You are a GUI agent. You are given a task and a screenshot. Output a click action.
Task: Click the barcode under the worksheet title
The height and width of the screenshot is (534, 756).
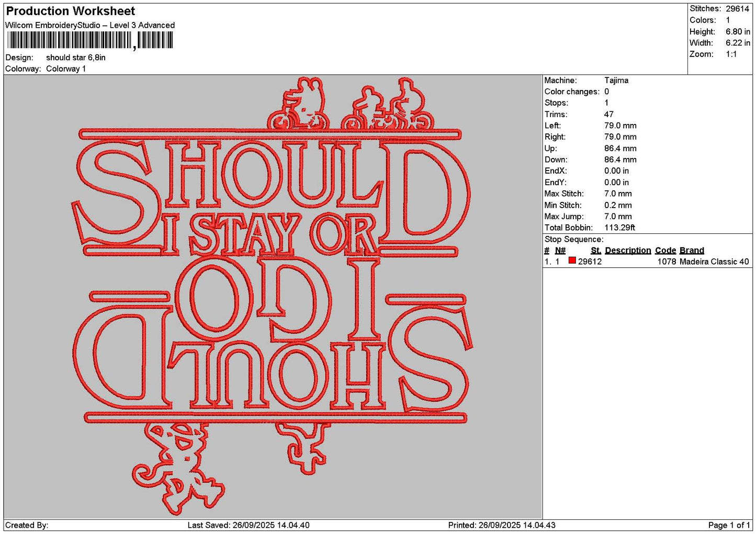point(90,40)
